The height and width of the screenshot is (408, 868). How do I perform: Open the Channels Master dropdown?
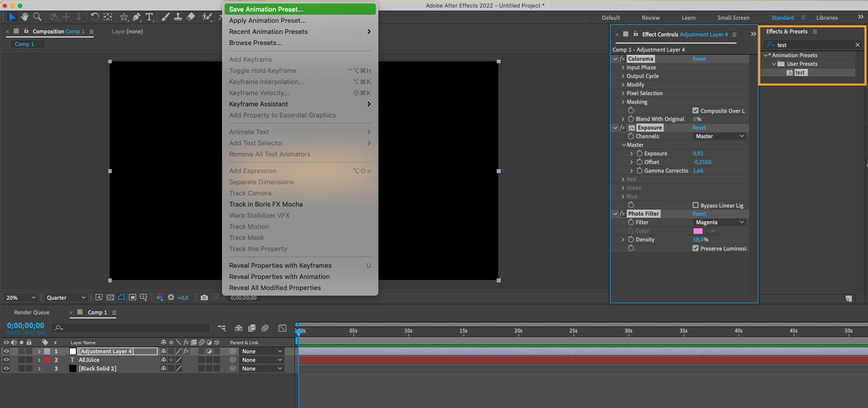(719, 136)
